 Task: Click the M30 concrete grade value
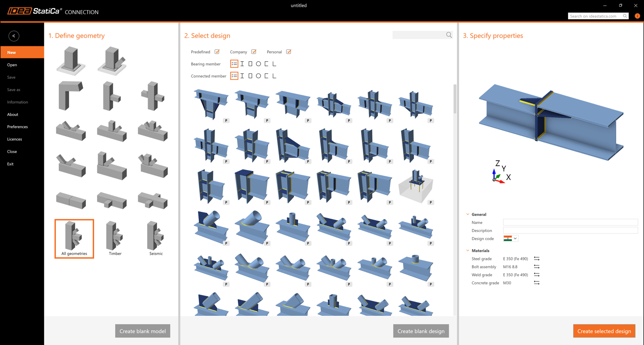(x=507, y=283)
